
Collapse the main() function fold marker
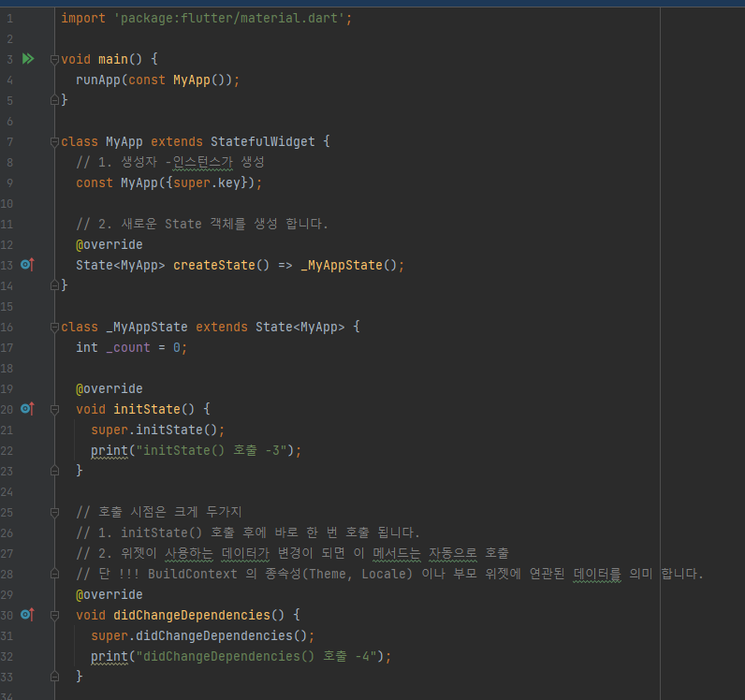pyautogui.click(x=54, y=59)
